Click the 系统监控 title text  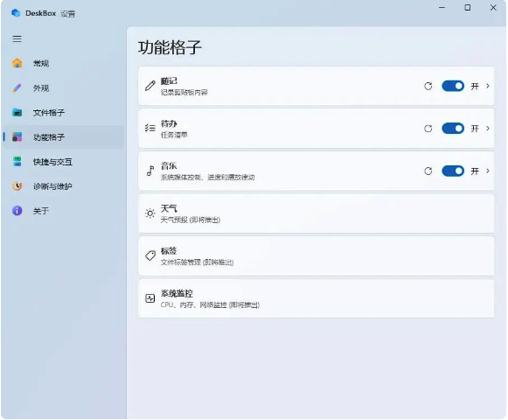point(177,293)
